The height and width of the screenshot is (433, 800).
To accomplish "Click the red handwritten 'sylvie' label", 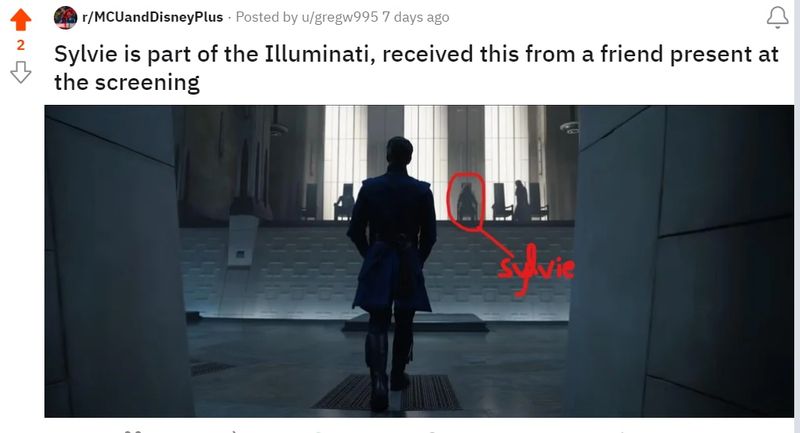I will [x=536, y=268].
